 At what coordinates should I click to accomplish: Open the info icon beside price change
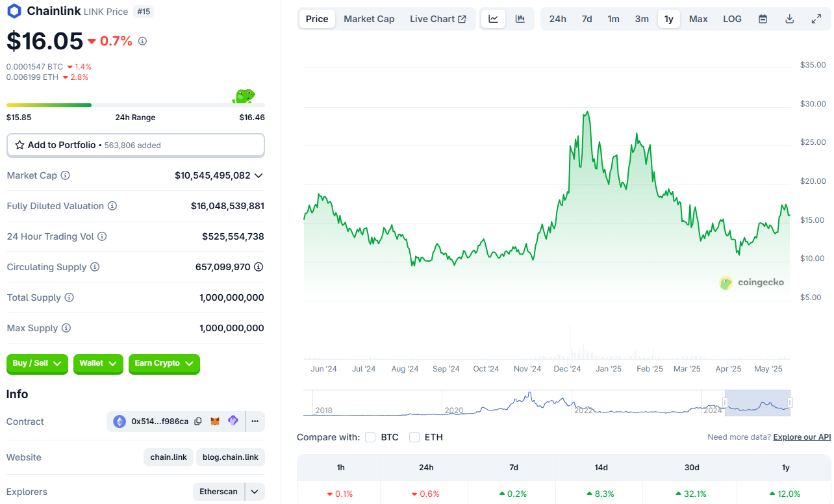tap(142, 41)
